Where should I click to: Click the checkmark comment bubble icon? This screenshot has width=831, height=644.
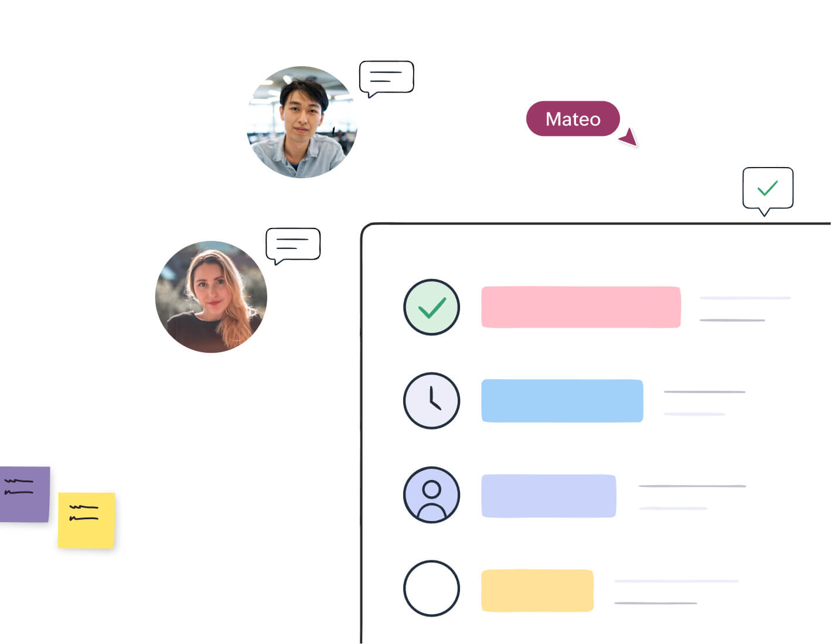[x=768, y=190]
